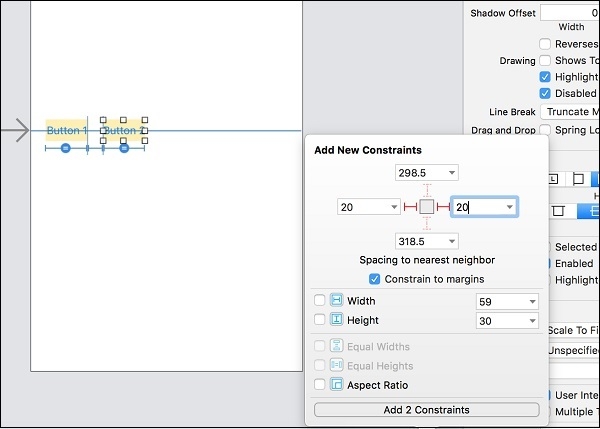
Task: Click the top spacing strut
Action: tap(427, 190)
